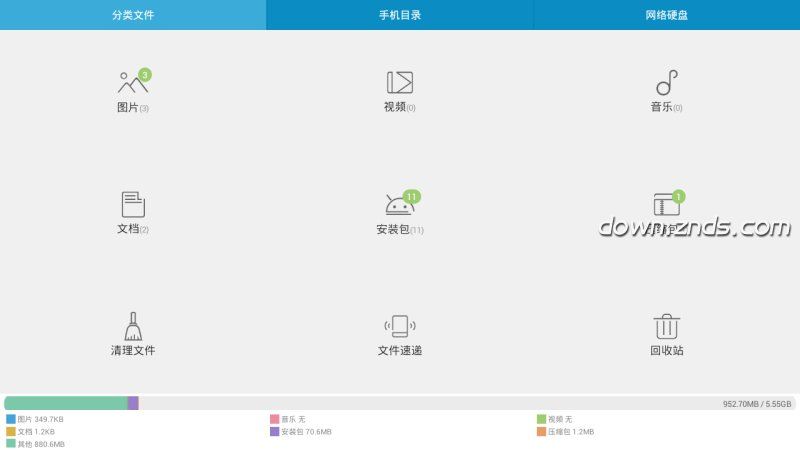
Task: Click the green badge 11 on 安装包
Action: point(411,197)
